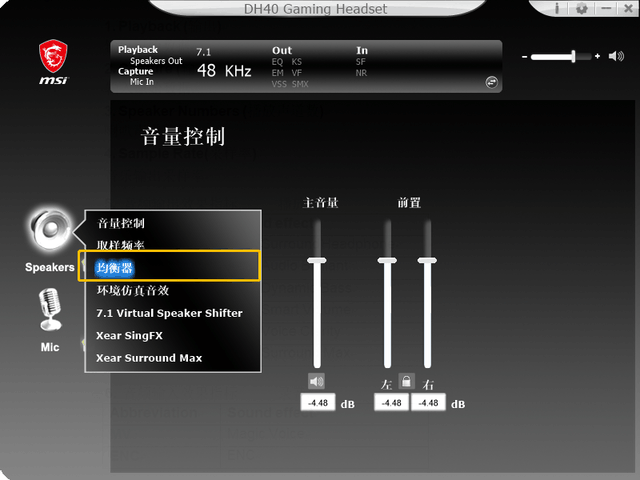Click the swap device icon in status panel
The height and width of the screenshot is (480, 640).
point(491,82)
